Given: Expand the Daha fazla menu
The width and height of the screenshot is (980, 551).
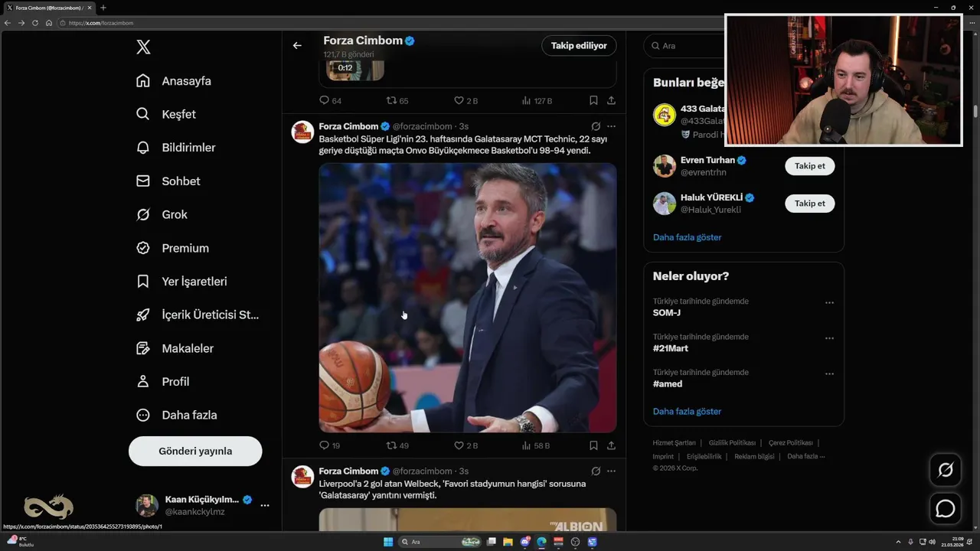Looking at the screenshot, I should point(177,415).
